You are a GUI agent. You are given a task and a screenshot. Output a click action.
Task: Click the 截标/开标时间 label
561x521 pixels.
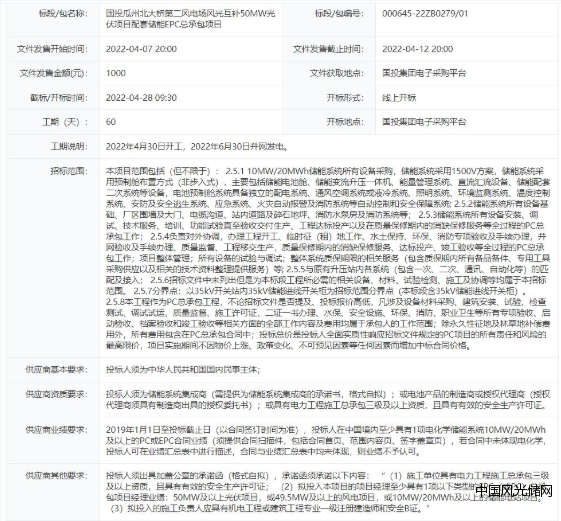point(59,98)
